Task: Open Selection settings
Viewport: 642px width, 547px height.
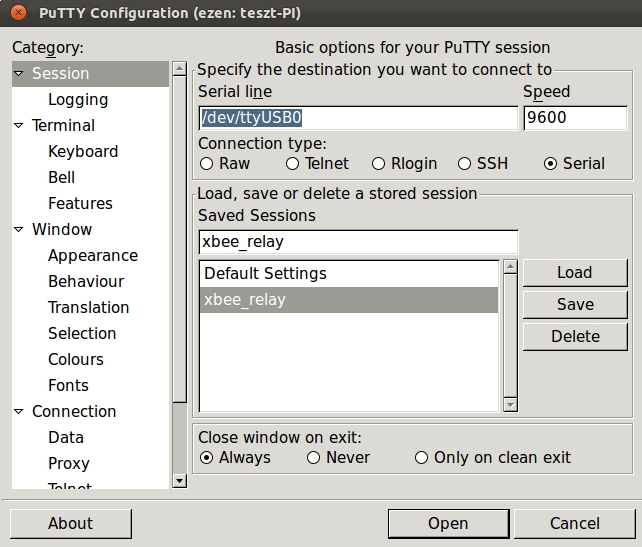Action: (82, 334)
